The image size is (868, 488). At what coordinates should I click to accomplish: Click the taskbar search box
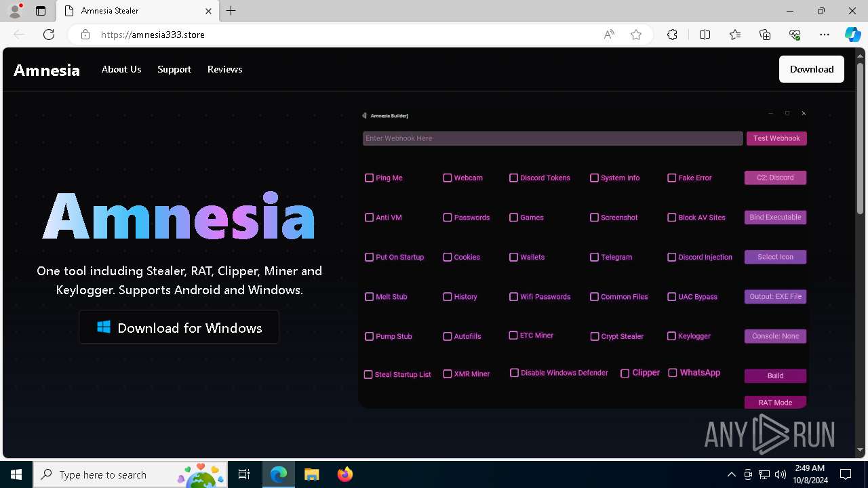(x=131, y=474)
